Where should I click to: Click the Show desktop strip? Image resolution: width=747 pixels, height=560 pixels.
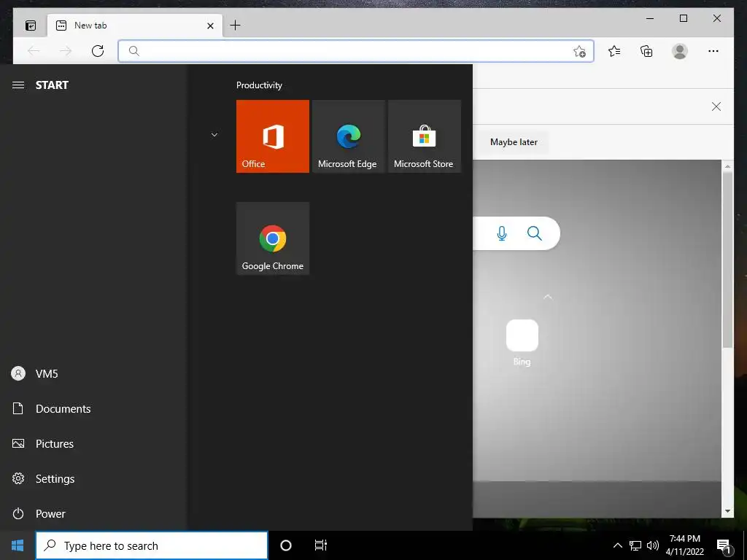(x=745, y=545)
